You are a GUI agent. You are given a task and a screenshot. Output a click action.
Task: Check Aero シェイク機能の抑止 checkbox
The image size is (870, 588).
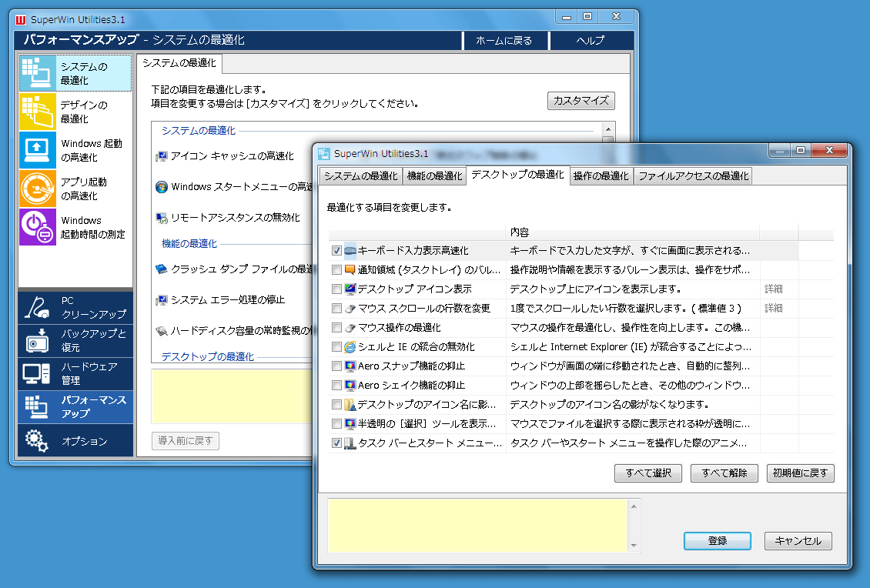point(336,386)
